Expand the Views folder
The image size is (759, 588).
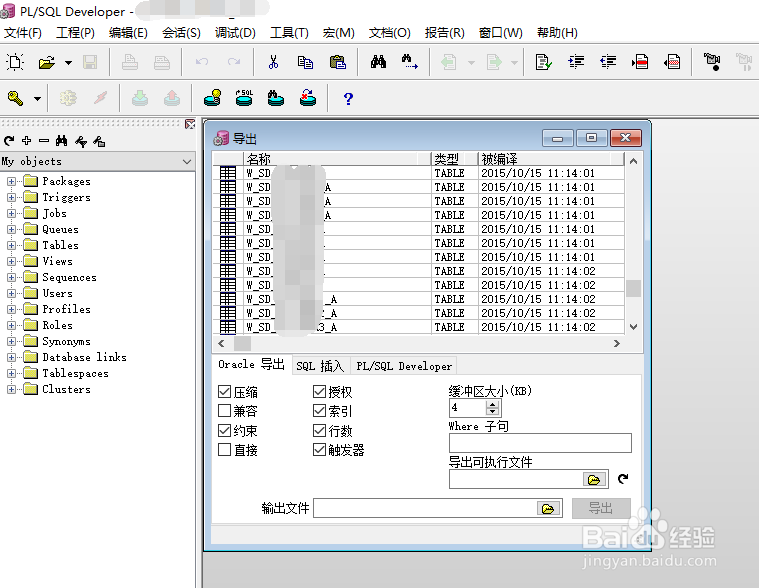[x=11, y=261]
